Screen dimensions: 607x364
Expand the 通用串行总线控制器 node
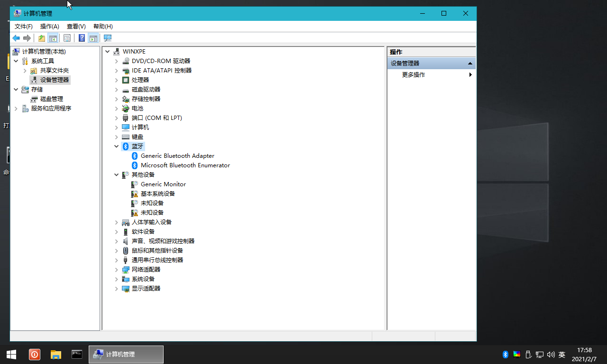click(117, 260)
